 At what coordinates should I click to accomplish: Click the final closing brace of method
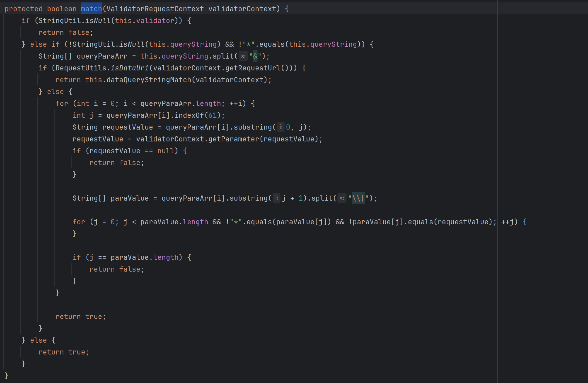(x=6, y=375)
